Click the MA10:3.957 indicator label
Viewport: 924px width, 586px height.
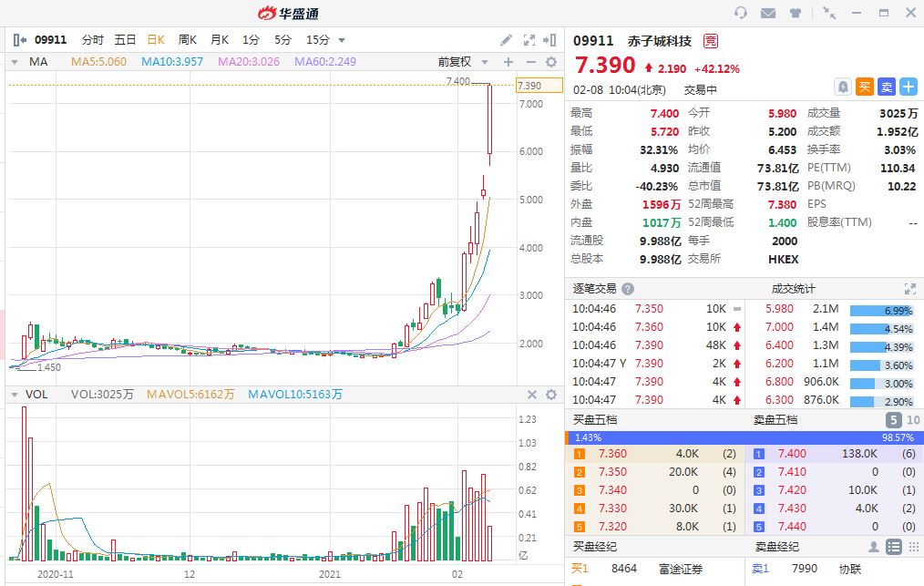click(x=172, y=62)
